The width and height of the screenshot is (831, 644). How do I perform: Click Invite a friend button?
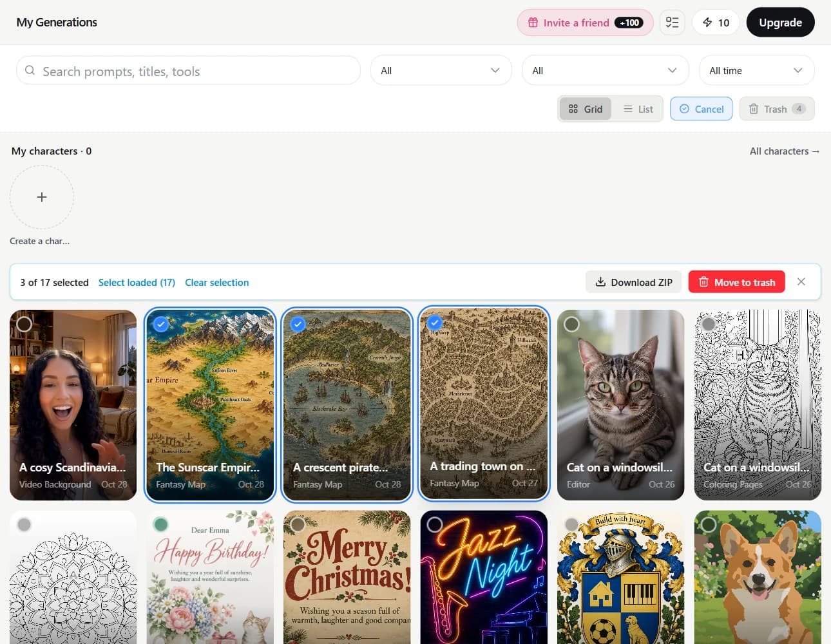click(585, 23)
